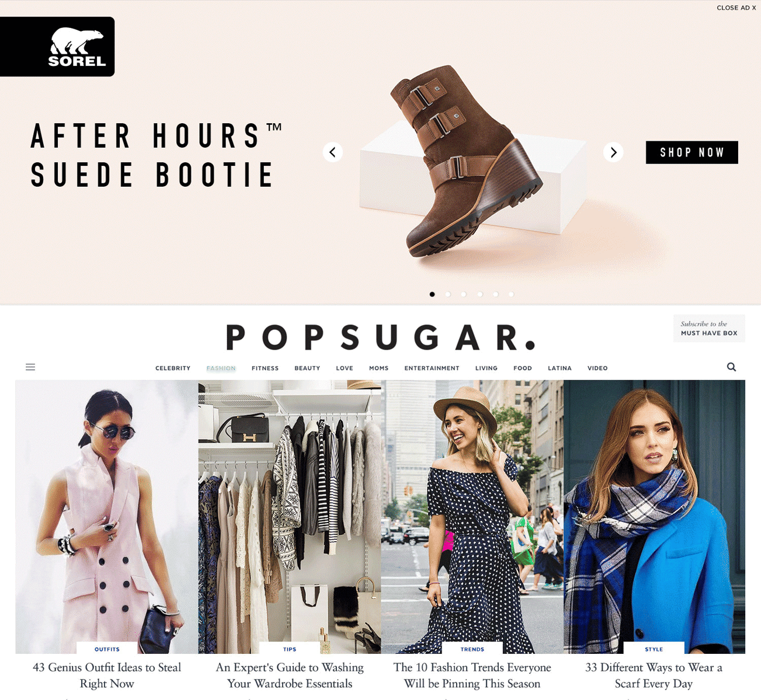The width and height of the screenshot is (761, 700).
Task: Select the last carousel dot
Action: pos(511,294)
